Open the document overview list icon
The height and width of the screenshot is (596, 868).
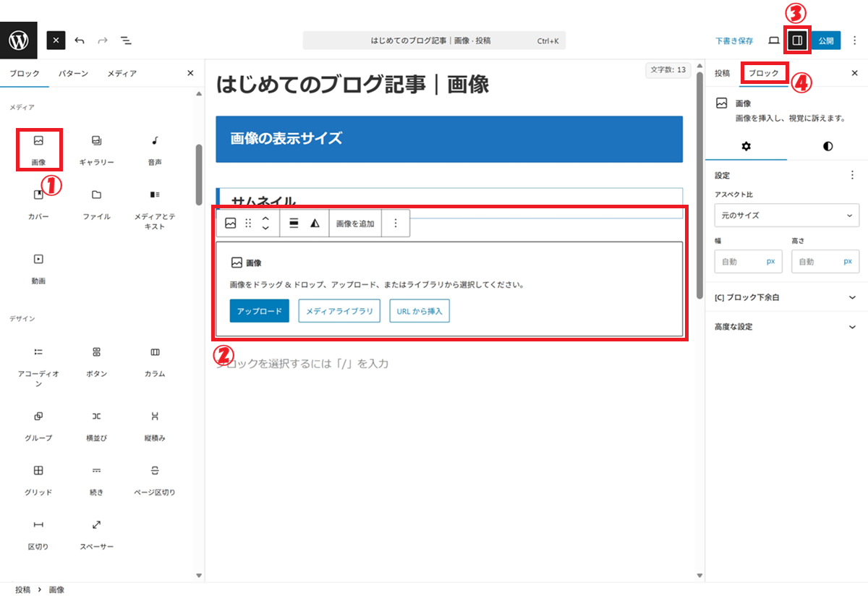(x=126, y=41)
